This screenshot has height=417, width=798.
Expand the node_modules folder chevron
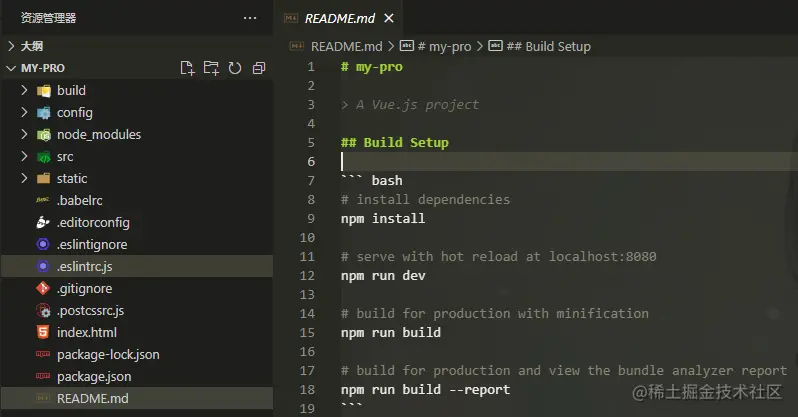(x=24, y=134)
